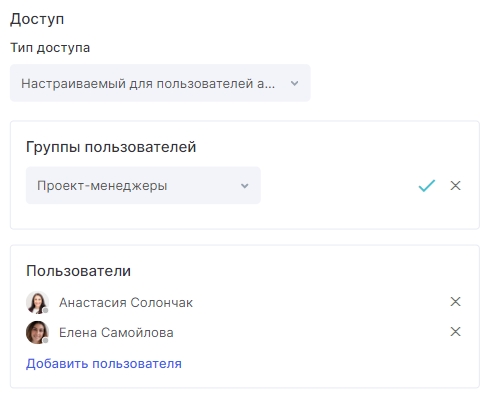
Task: Click Анастасия Солончак's avatar photo
Action: [37, 302]
